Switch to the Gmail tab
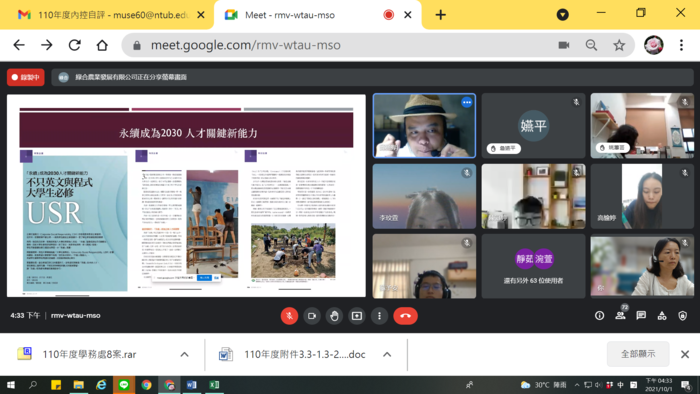The width and height of the screenshot is (700, 394). pos(106,15)
